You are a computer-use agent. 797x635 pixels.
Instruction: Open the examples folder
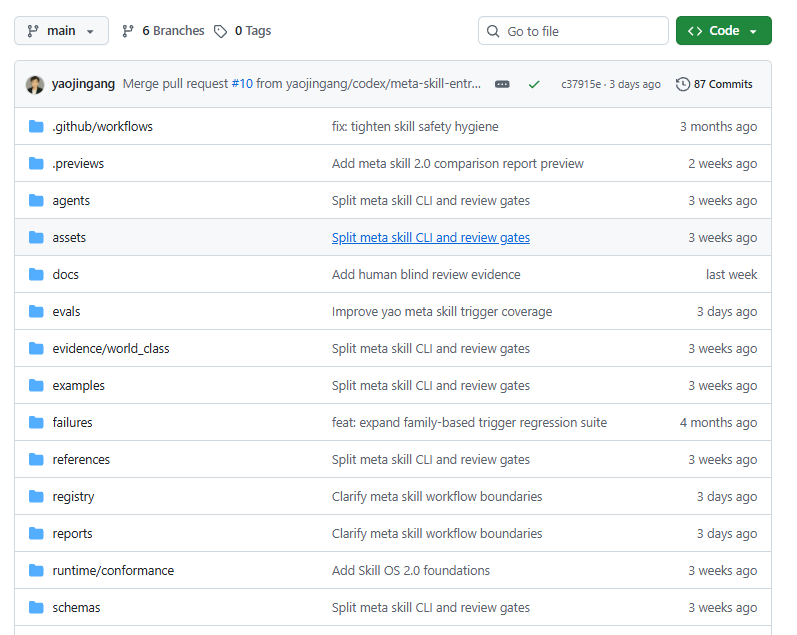[79, 386]
